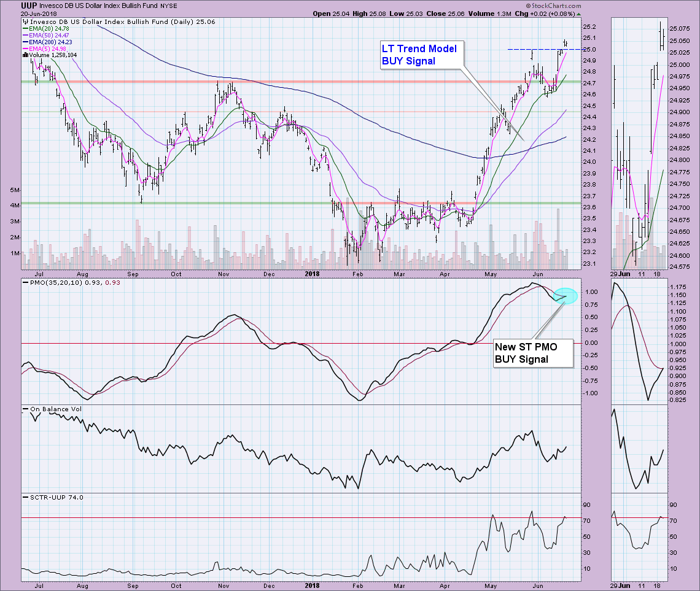Viewport: 700px width, 591px height.
Task: Click the 25.2 price axis label
Action: click(589, 27)
